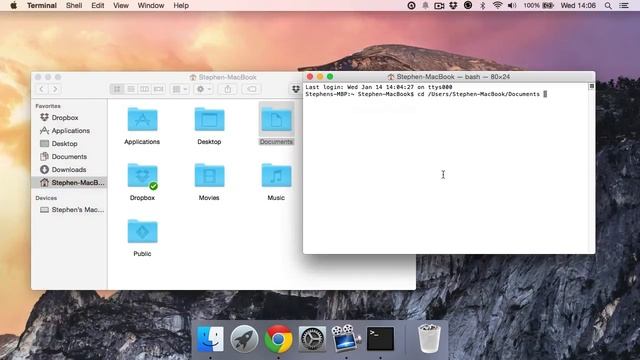640x360 pixels.
Task: Switch Finder to Cover Flow view
Action: click(158, 89)
